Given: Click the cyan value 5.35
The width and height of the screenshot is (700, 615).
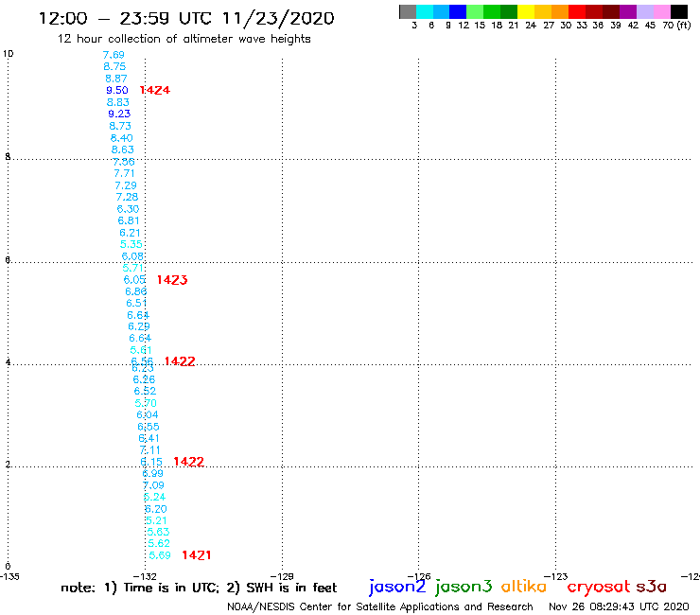Looking at the screenshot, I should point(131,244).
